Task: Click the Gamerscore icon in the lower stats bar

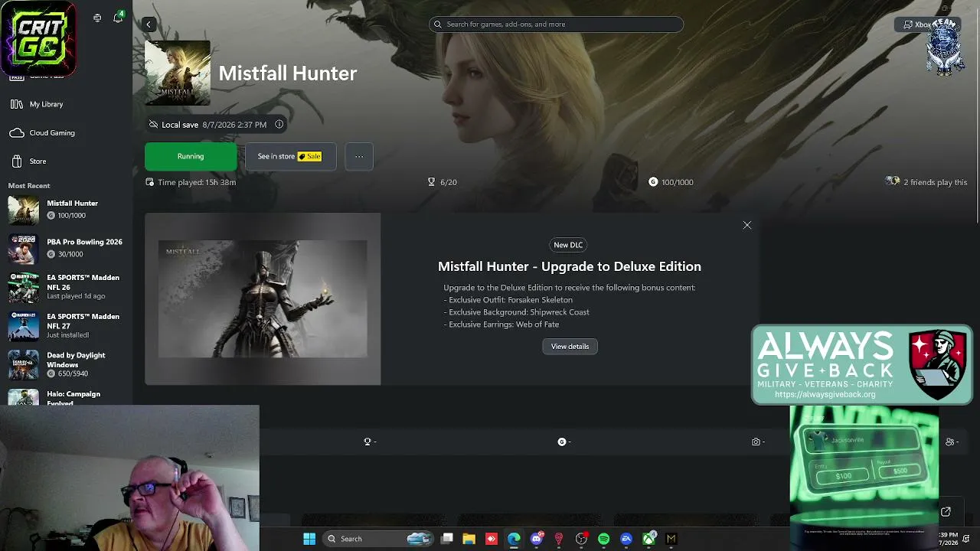Action: (x=562, y=442)
